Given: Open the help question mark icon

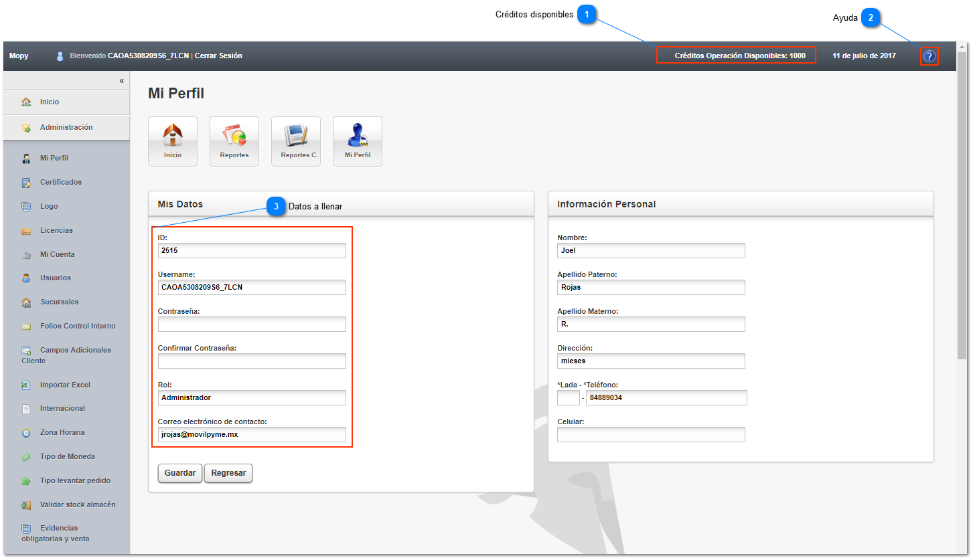Looking at the screenshot, I should [929, 56].
